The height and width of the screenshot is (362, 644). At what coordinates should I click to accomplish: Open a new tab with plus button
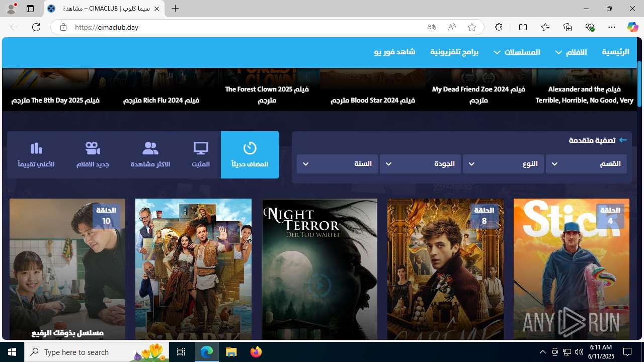click(x=175, y=9)
